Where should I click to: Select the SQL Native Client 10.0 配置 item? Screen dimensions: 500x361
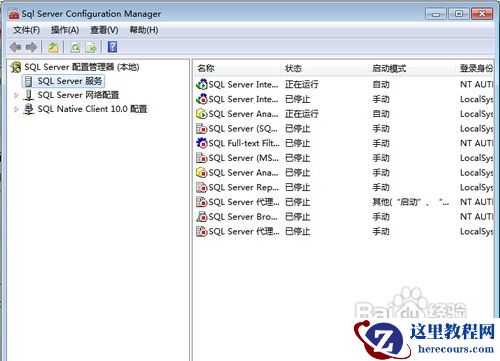tap(92, 109)
